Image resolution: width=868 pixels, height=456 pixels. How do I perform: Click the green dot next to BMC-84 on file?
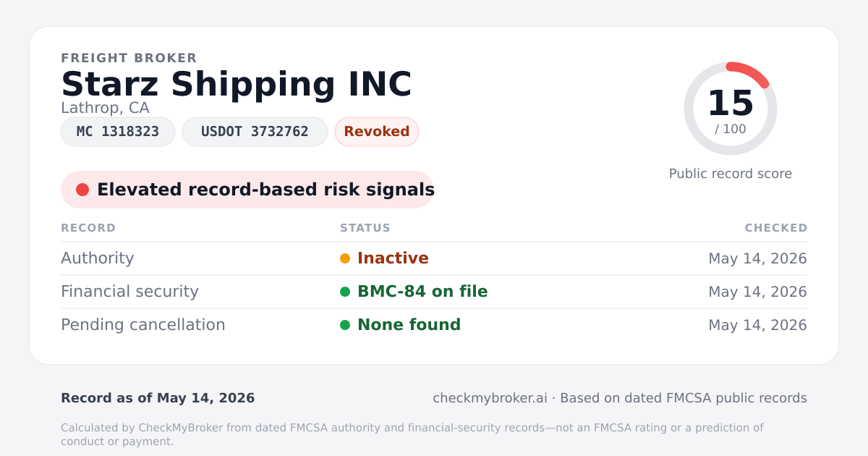click(x=345, y=292)
